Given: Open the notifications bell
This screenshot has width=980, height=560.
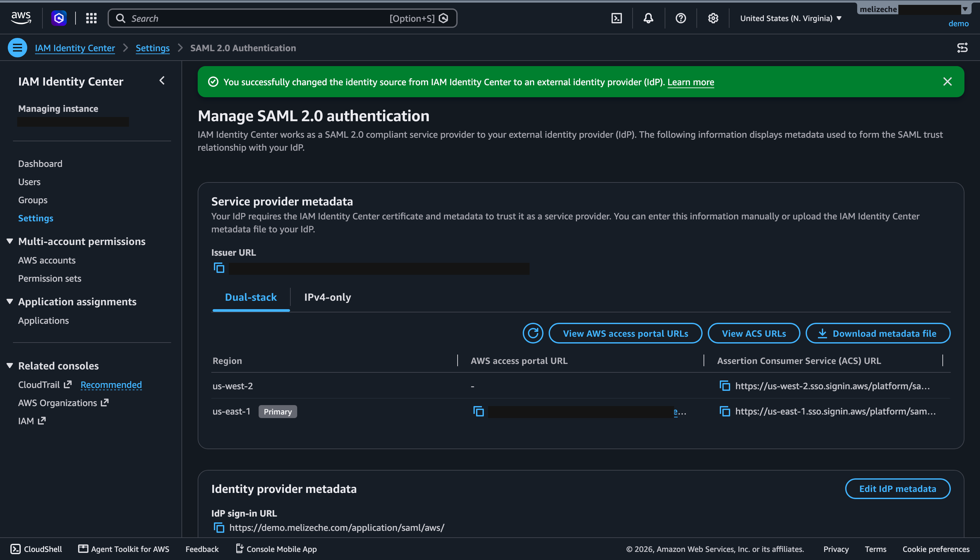Looking at the screenshot, I should [648, 18].
